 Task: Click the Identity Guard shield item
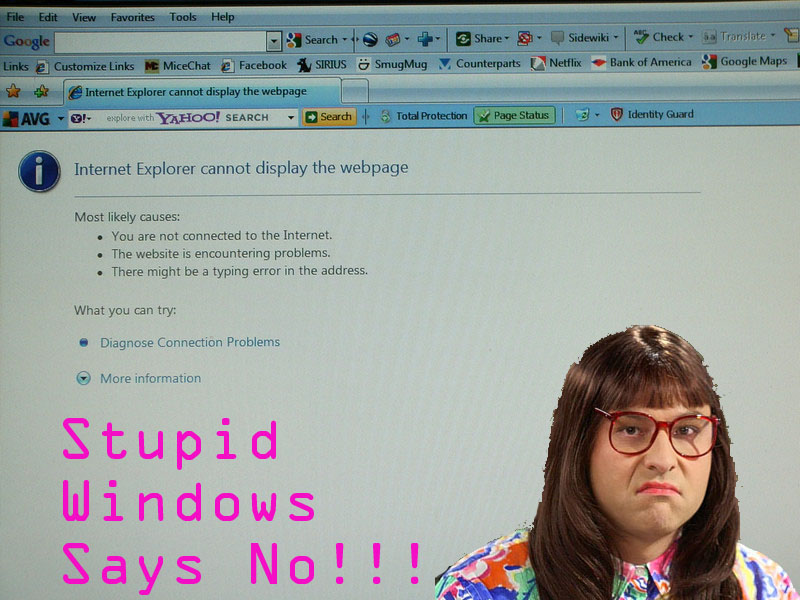[x=652, y=114]
